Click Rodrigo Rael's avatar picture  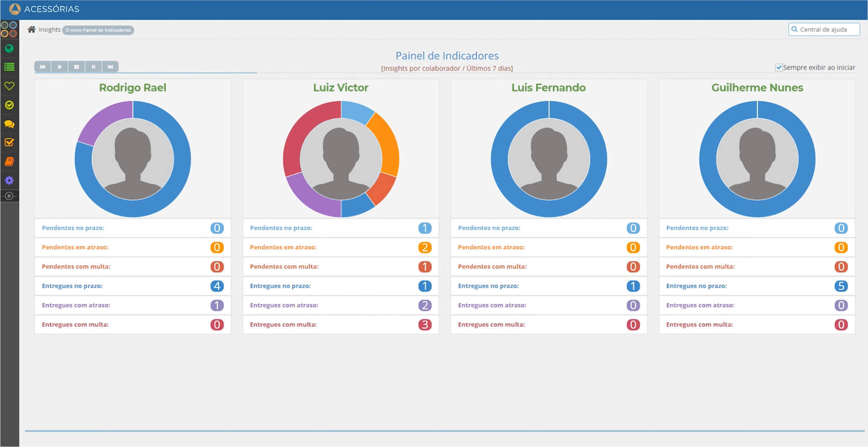pos(133,160)
